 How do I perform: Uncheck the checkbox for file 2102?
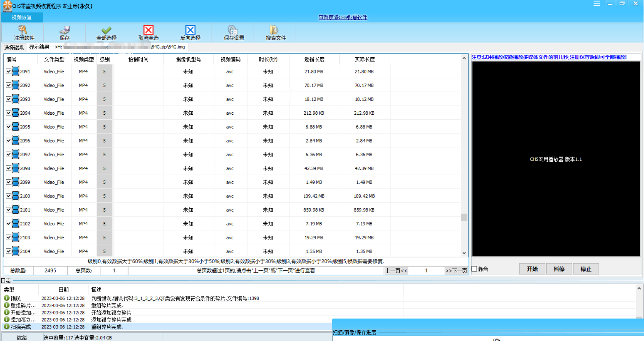8,224
